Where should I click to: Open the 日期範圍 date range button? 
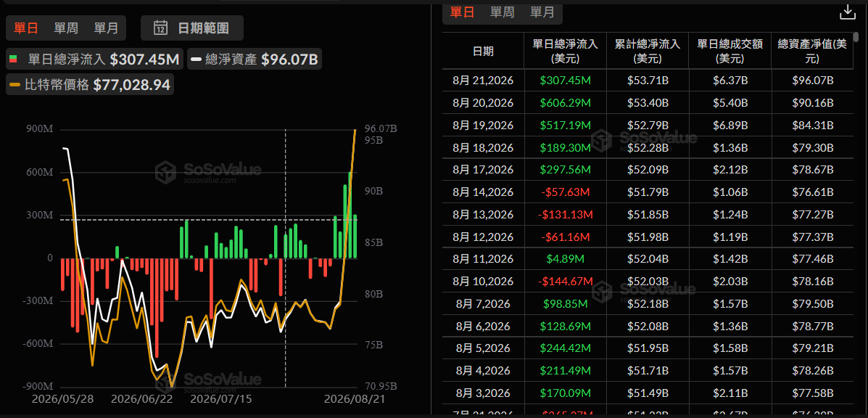coord(192,28)
